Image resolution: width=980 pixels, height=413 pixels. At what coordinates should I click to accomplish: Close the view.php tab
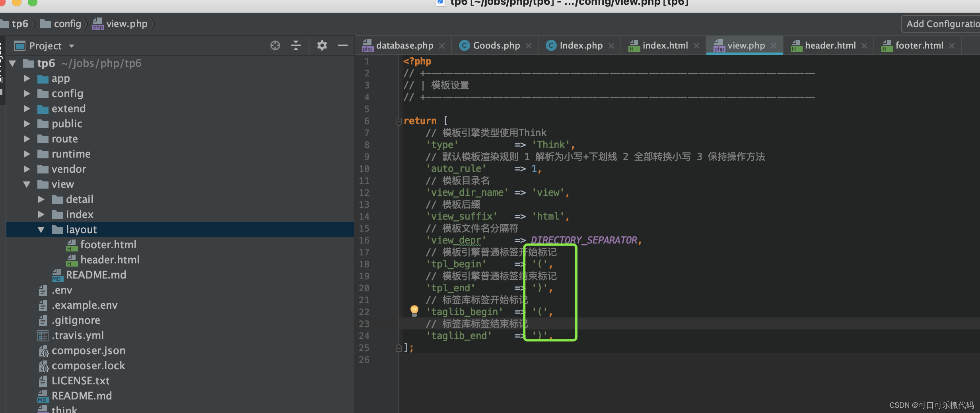(x=774, y=46)
